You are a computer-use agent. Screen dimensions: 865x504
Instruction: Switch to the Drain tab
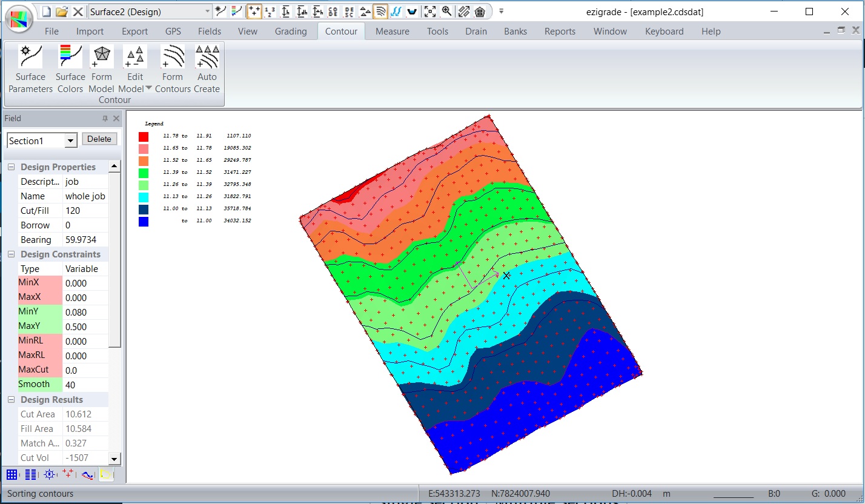tap(476, 31)
